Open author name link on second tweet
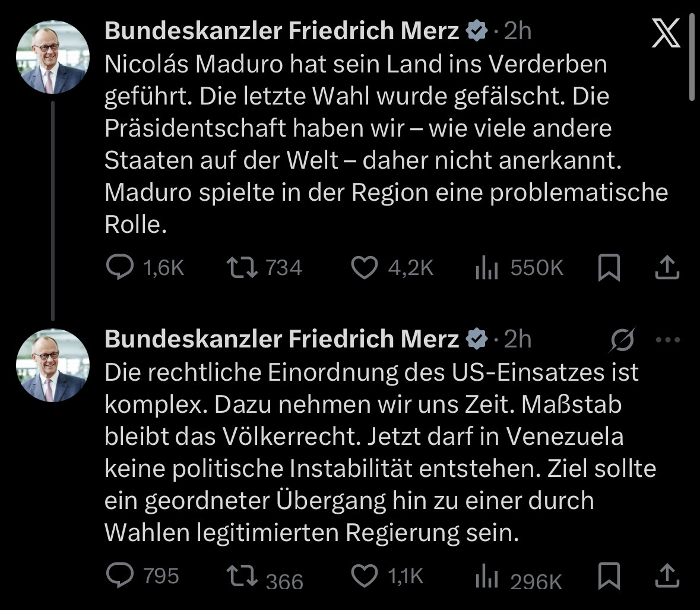 click(x=281, y=339)
